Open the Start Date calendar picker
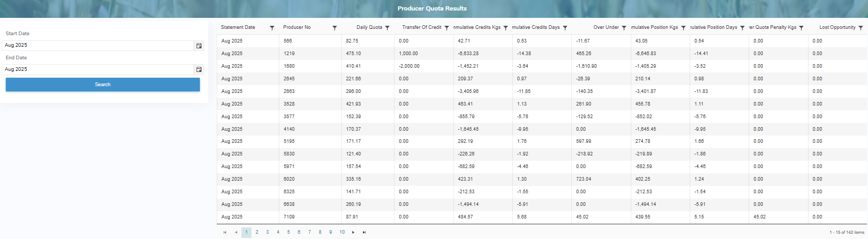 pyautogui.click(x=199, y=46)
